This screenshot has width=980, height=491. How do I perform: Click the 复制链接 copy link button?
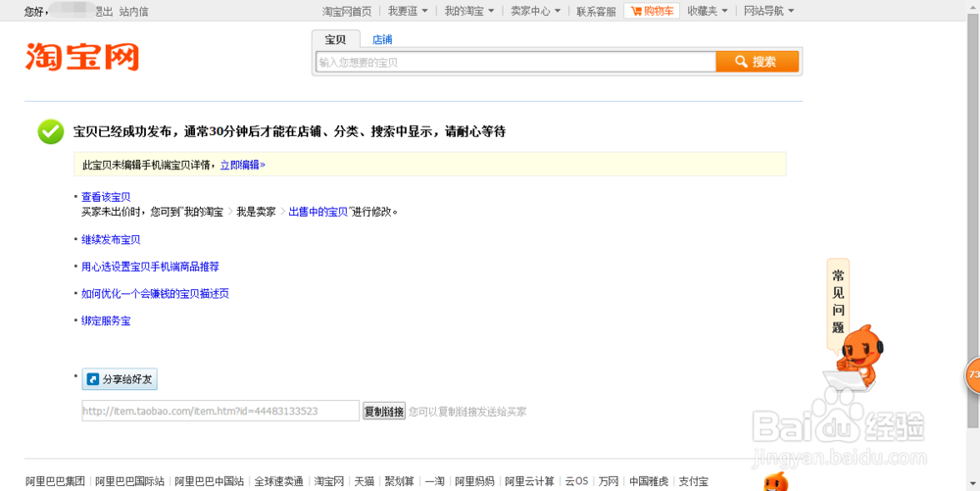[384, 411]
